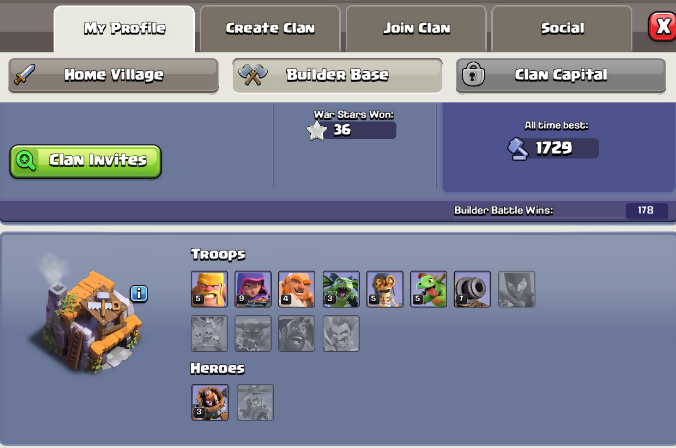The height and width of the screenshot is (448, 676).
Task: Go to the Social tab
Action: coord(562,28)
